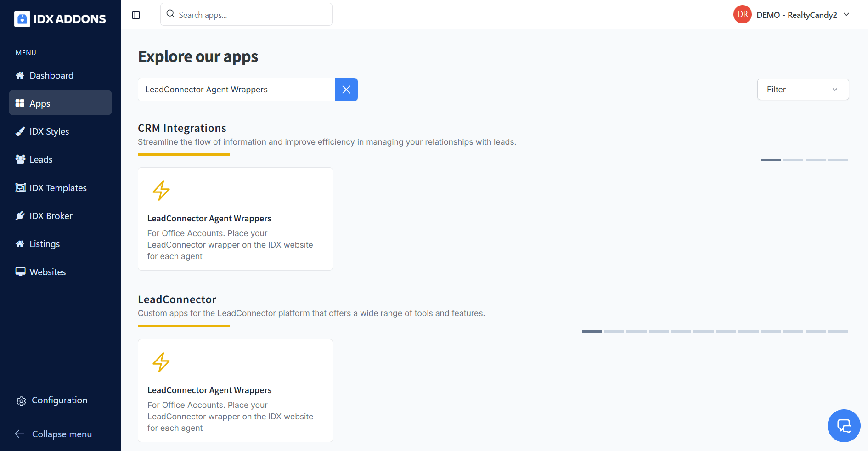Toggle the sidebar panel icon

[136, 15]
